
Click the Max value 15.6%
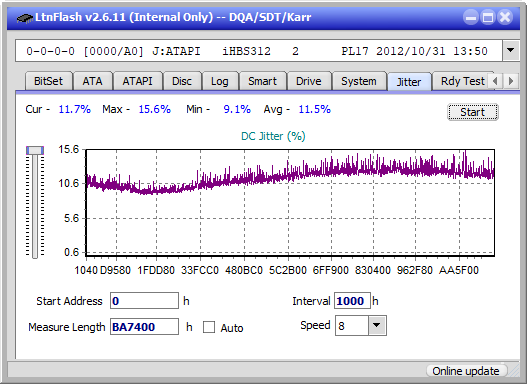155,109
